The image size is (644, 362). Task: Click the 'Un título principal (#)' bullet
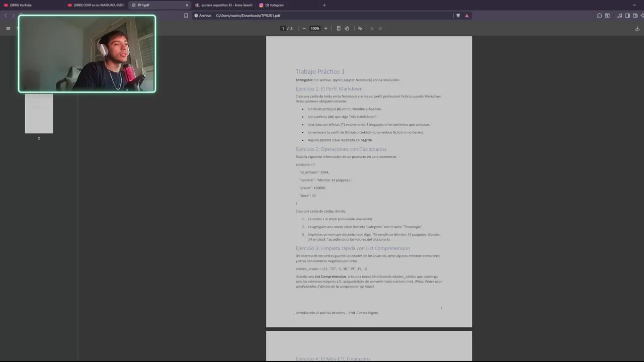tap(345, 109)
